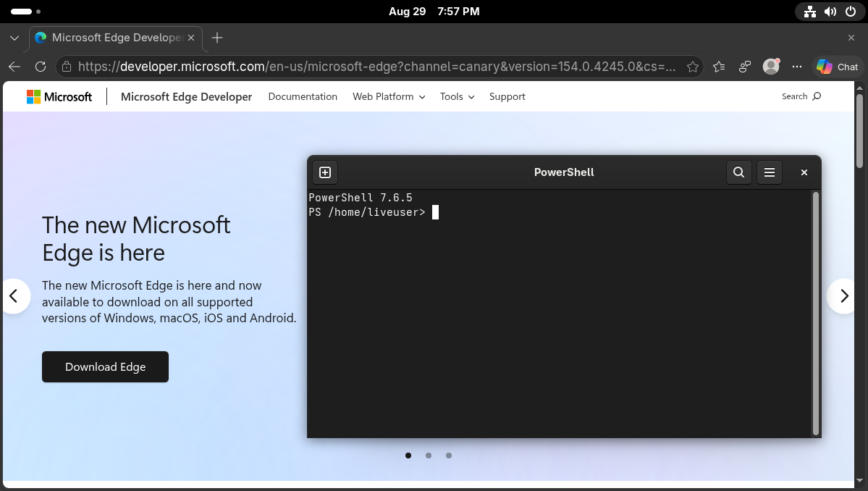The width and height of the screenshot is (868, 491).
Task: Add this page to favorites (star)
Action: pos(693,67)
